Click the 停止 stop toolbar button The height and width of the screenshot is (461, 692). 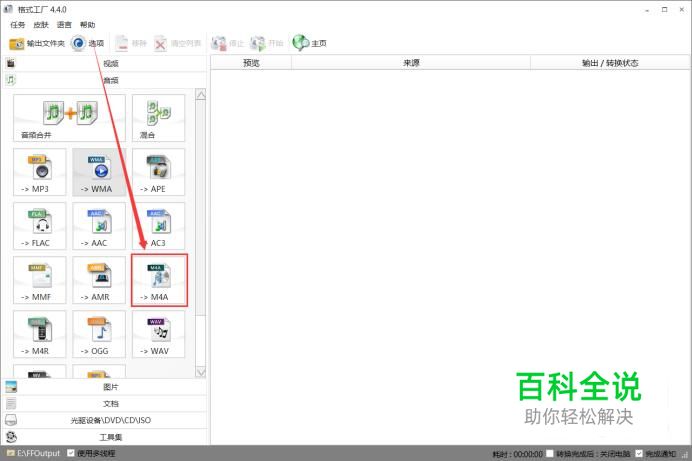(x=227, y=43)
